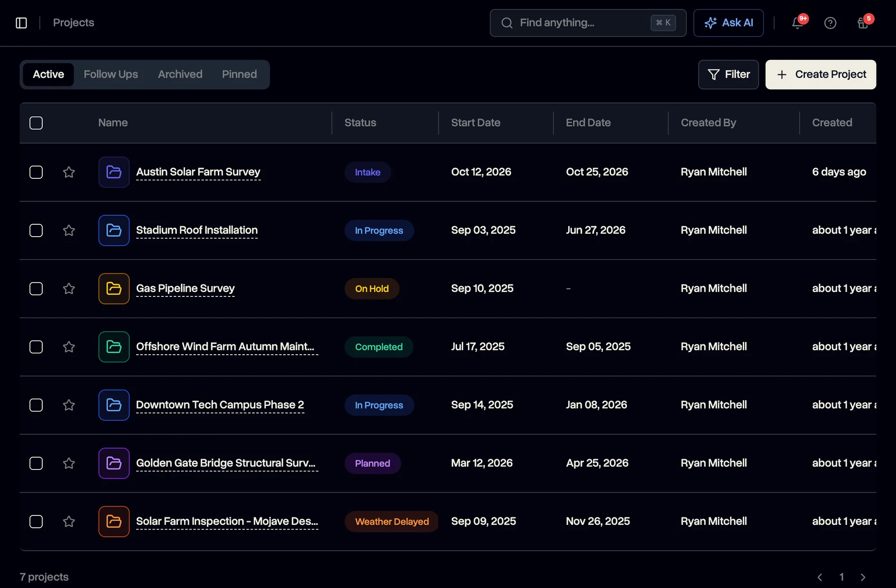Open Gas Pipeline Survey link
896x588 pixels.
coord(186,289)
